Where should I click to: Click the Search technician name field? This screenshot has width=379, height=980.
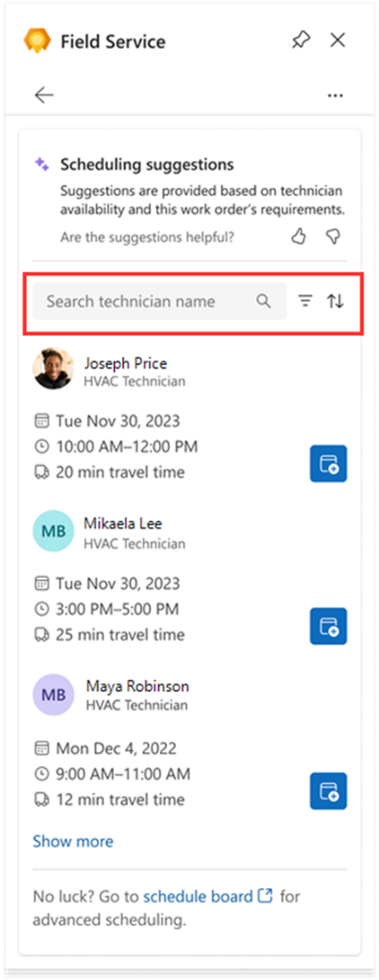tap(160, 301)
